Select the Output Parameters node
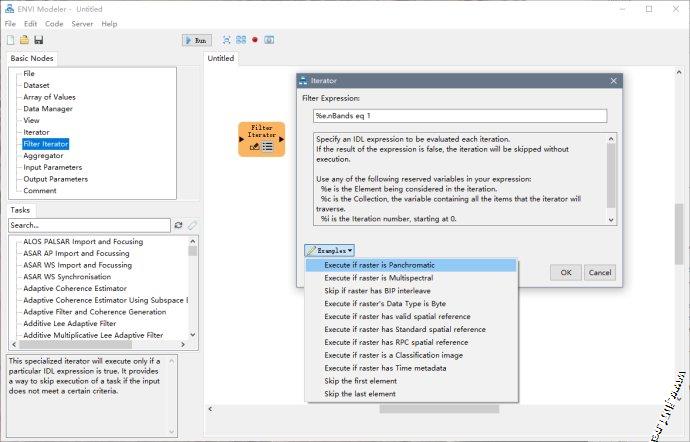The height and width of the screenshot is (442, 690). [x=55, y=179]
